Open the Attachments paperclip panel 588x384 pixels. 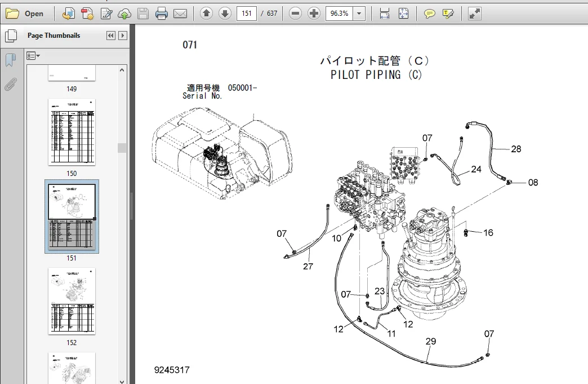tap(11, 85)
